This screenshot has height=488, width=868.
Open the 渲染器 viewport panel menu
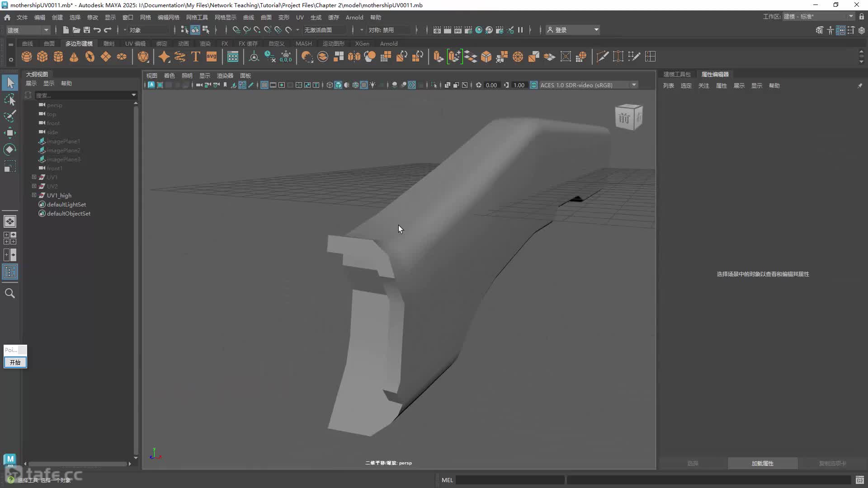pos(225,75)
